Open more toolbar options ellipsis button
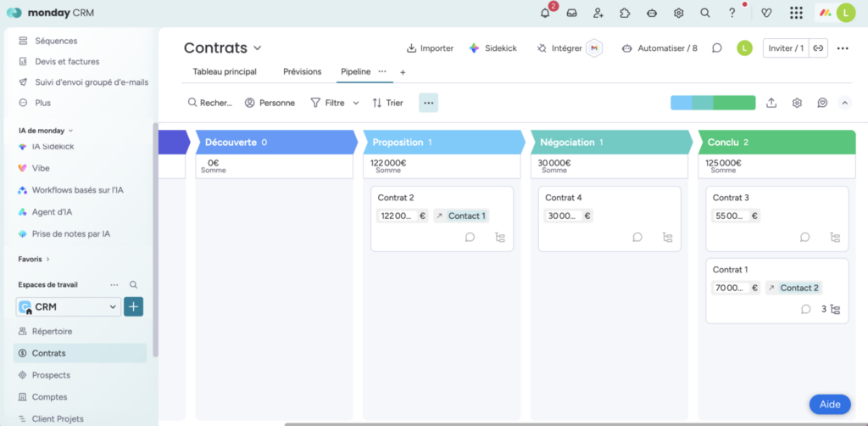Screen dimensions: 868x426 [x=428, y=103]
